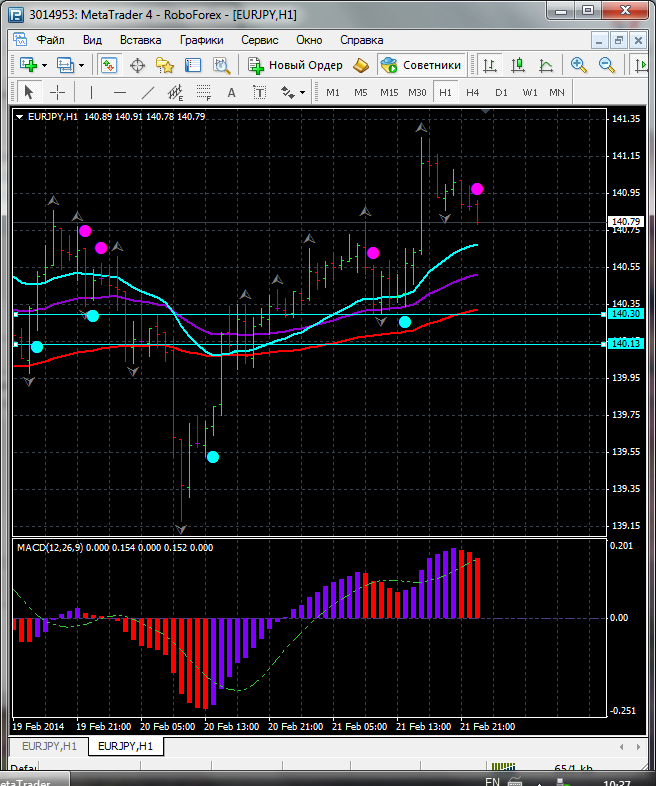Screen dimensions: 656x786
Task: Click the app system menu icon in menu bar
Action: [x=20, y=40]
